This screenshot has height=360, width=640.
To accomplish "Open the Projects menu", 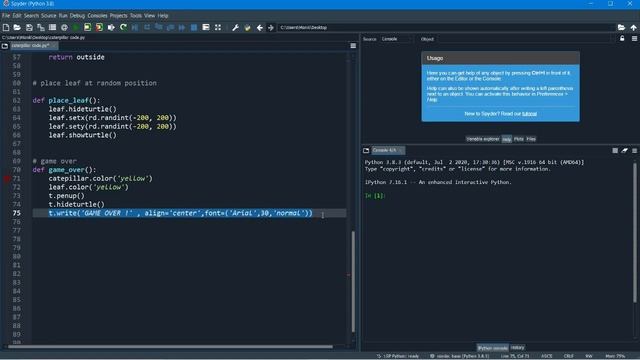I will (118, 16).
